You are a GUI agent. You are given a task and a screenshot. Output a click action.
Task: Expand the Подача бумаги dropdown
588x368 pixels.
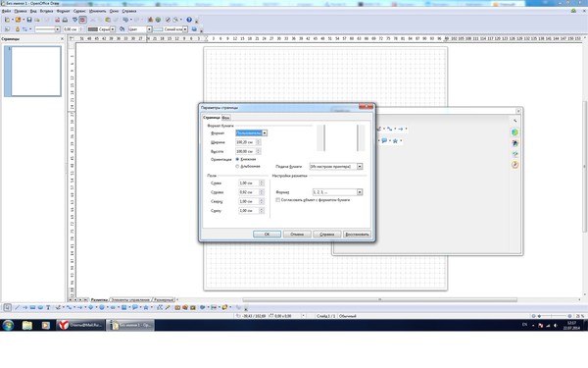tap(360, 166)
